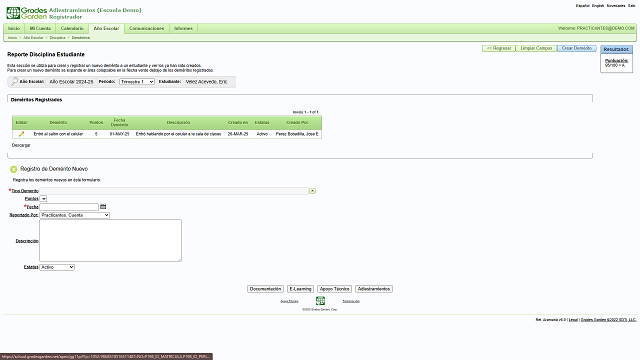Click the Tipo Demérito list popup arrow
The height and width of the screenshot is (360, 640).
[x=312, y=191]
